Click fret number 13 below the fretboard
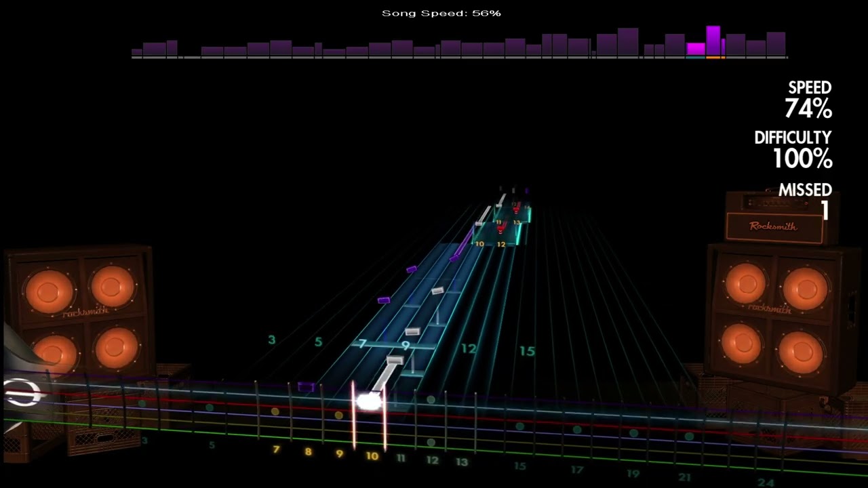This screenshot has height=488, width=868. pos(462,462)
